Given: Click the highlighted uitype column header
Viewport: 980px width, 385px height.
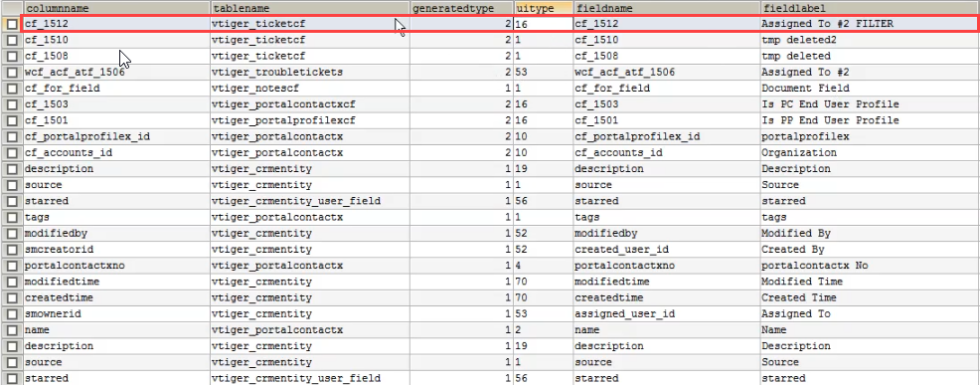Looking at the screenshot, I should pos(543,8).
